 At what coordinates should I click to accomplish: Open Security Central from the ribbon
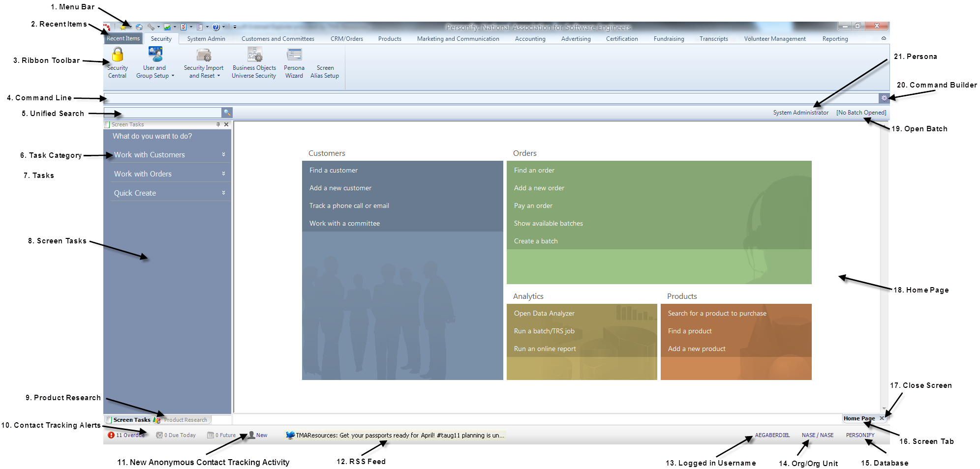pos(118,62)
